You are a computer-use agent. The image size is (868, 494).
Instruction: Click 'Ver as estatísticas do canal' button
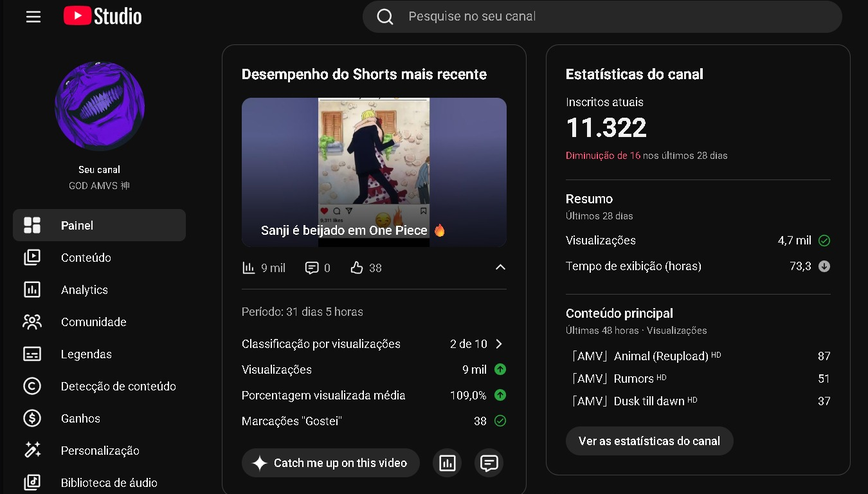(649, 441)
